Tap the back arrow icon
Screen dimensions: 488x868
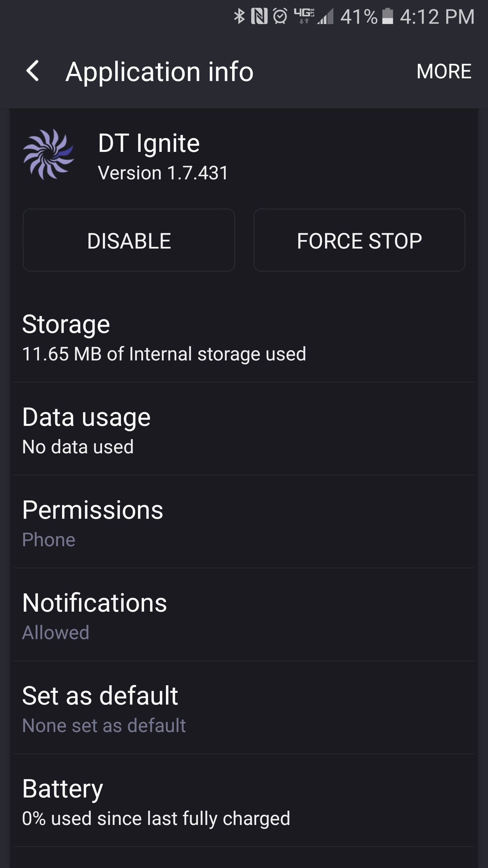point(33,71)
